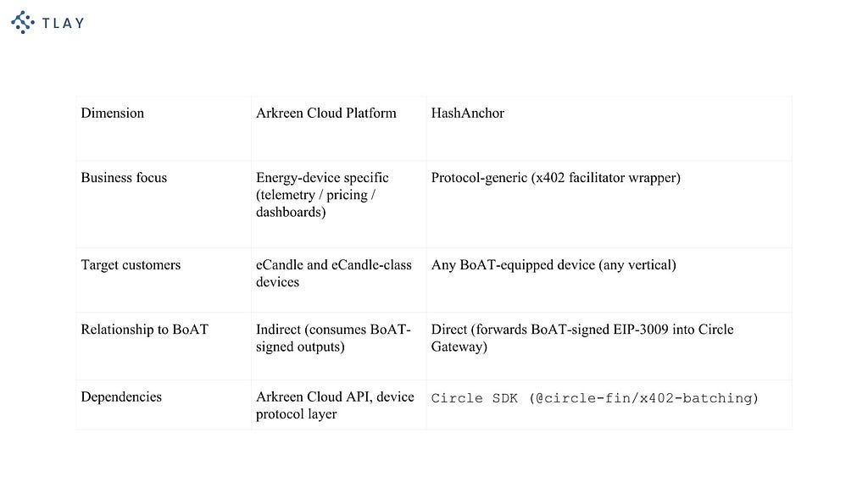The width and height of the screenshot is (868, 488).
Task: Click the Energy-device specific cell text
Action: point(322,195)
